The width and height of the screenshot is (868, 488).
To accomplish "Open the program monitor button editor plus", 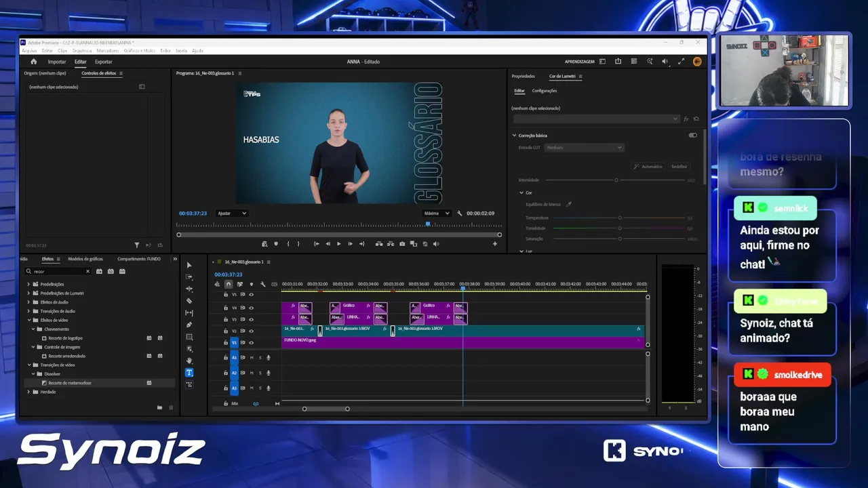I will [495, 244].
